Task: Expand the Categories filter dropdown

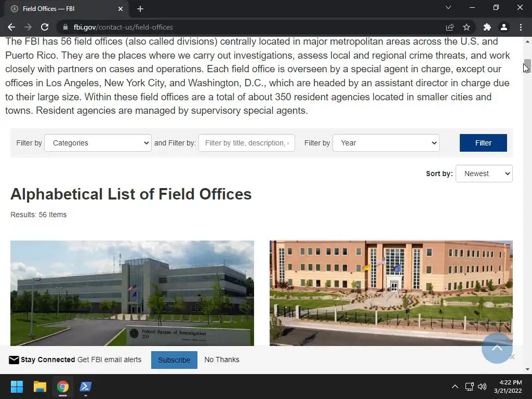Action: 98,143
